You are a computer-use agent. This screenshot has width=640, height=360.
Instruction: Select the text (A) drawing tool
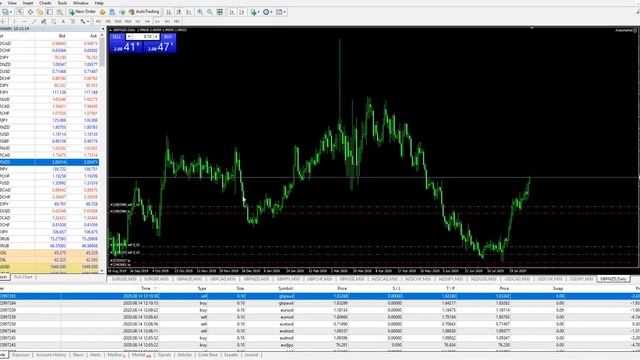[x=63, y=21]
